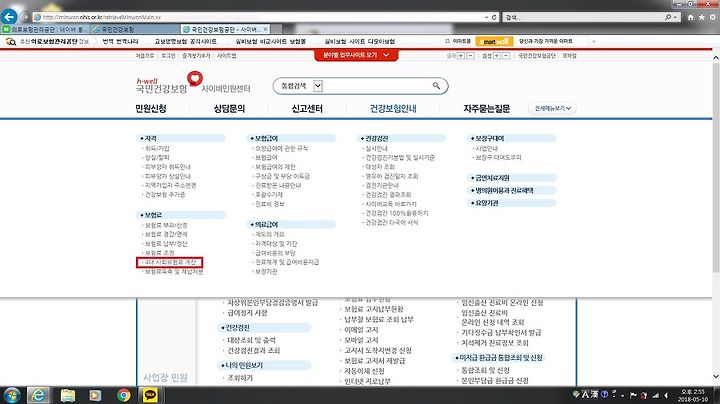Image resolution: width=720 pixels, height=404 pixels.
Task: Click the IME help question-mark tray icon
Action: (x=604, y=394)
